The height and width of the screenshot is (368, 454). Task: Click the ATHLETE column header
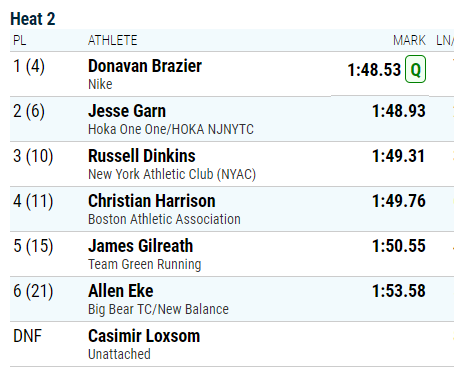pyautogui.click(x=112, y=40)
